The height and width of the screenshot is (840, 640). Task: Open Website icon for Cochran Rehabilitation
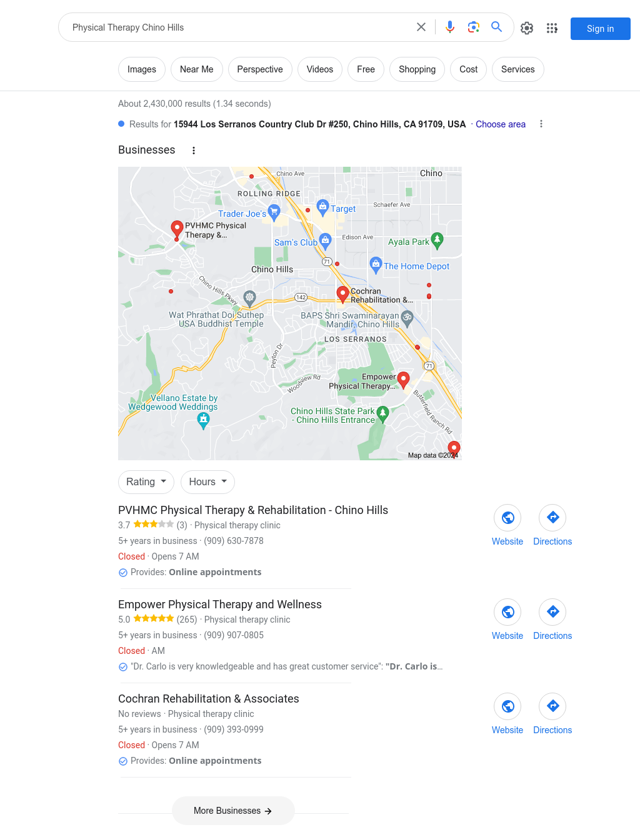pos(507,706)
